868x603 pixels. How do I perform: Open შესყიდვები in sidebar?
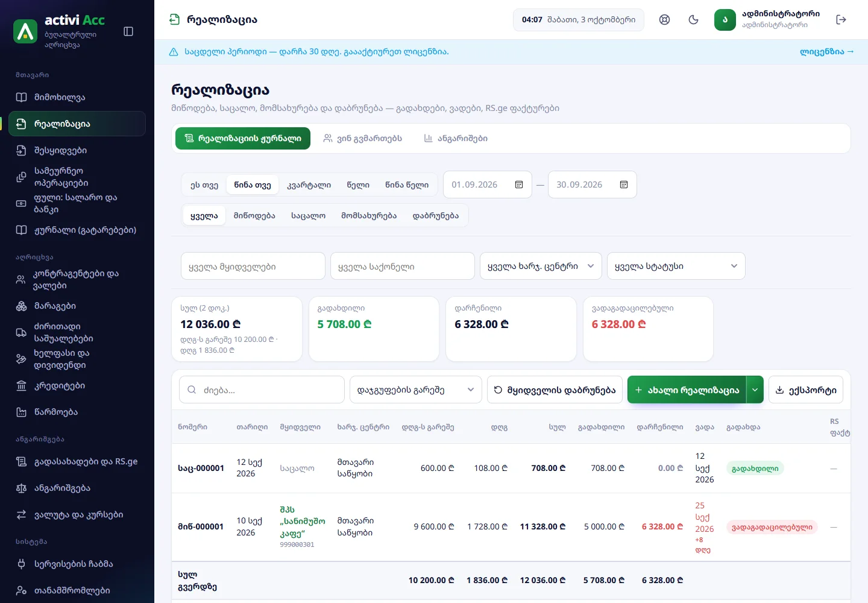point(77,150)
